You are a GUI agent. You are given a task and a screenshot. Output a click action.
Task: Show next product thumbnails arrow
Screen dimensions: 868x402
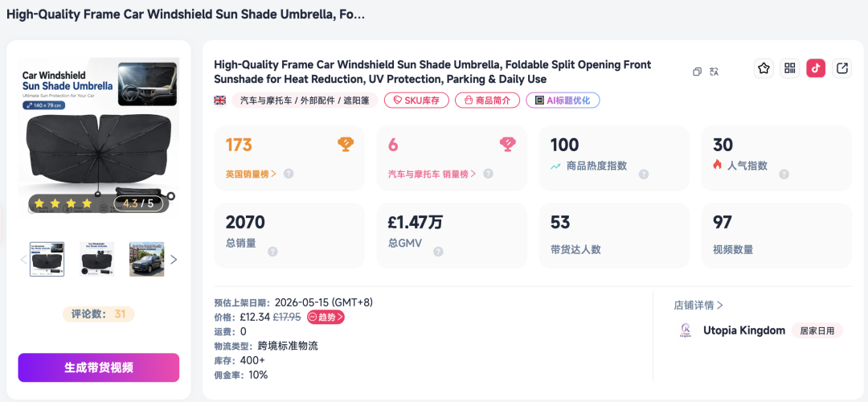pyautogui.click(x=174, y=259)
